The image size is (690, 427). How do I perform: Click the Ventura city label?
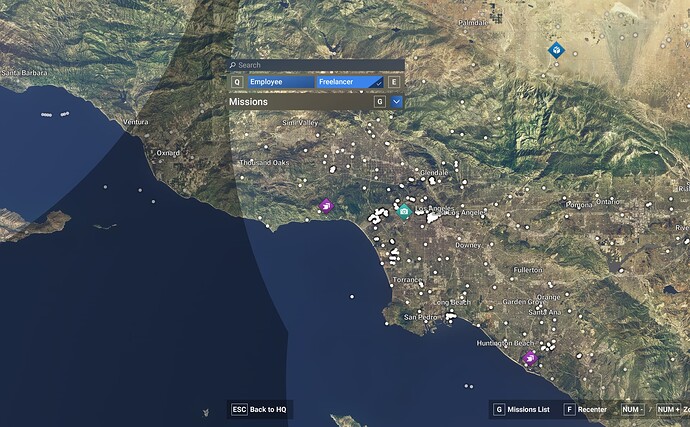click(136, 122)
